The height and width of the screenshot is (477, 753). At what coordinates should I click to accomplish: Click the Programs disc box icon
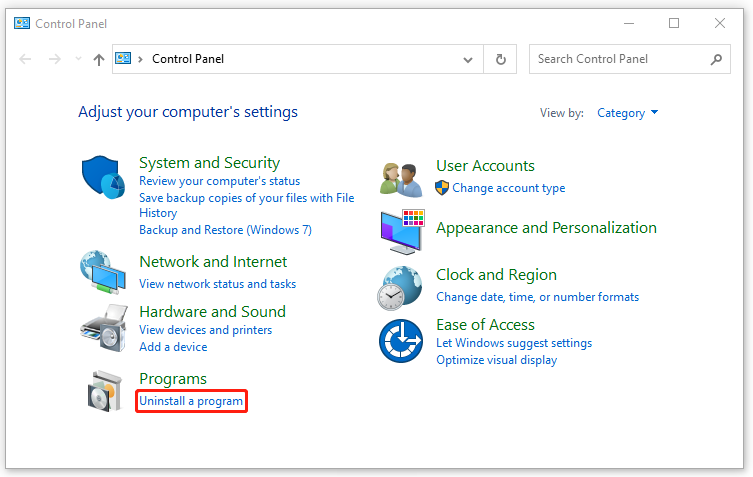tap(105, 391)
